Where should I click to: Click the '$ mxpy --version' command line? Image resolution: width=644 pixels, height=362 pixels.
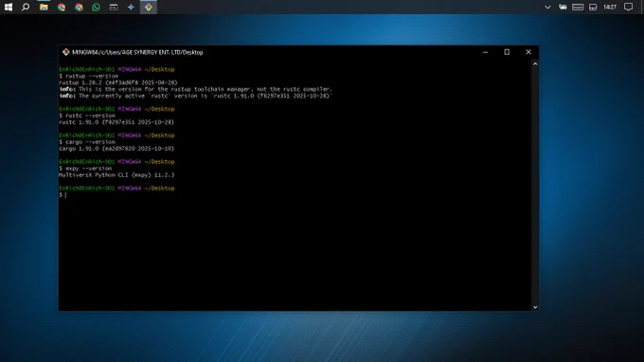[85, 168]
